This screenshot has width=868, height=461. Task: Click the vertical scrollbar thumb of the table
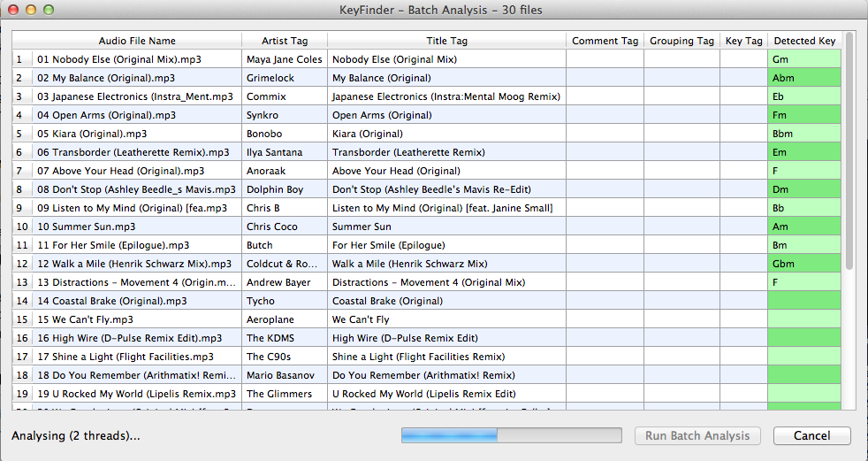tap(849, 152)
